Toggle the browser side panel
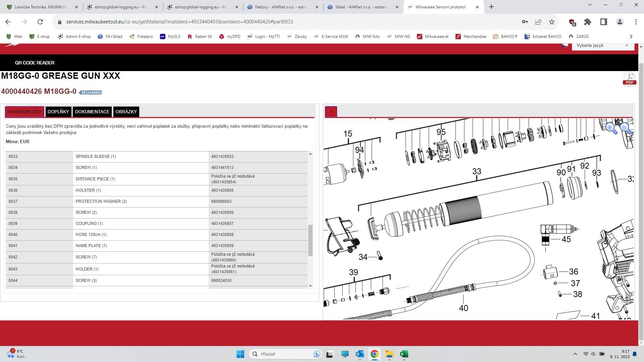 [x=604, y=22]
